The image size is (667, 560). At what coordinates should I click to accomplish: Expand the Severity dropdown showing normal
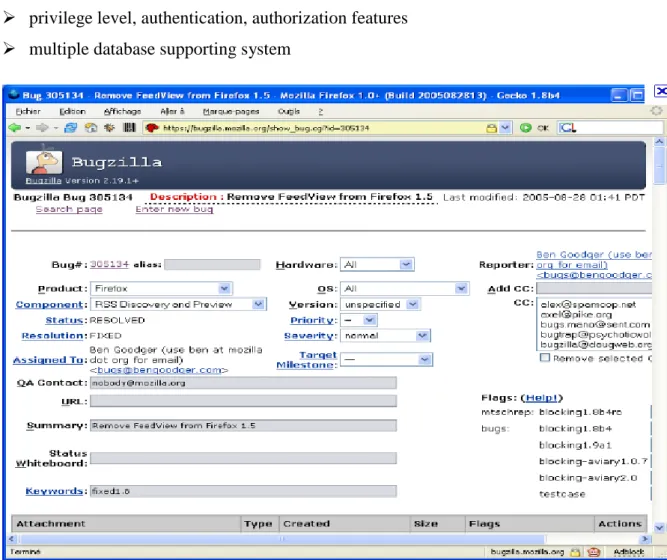click(422, 335)
